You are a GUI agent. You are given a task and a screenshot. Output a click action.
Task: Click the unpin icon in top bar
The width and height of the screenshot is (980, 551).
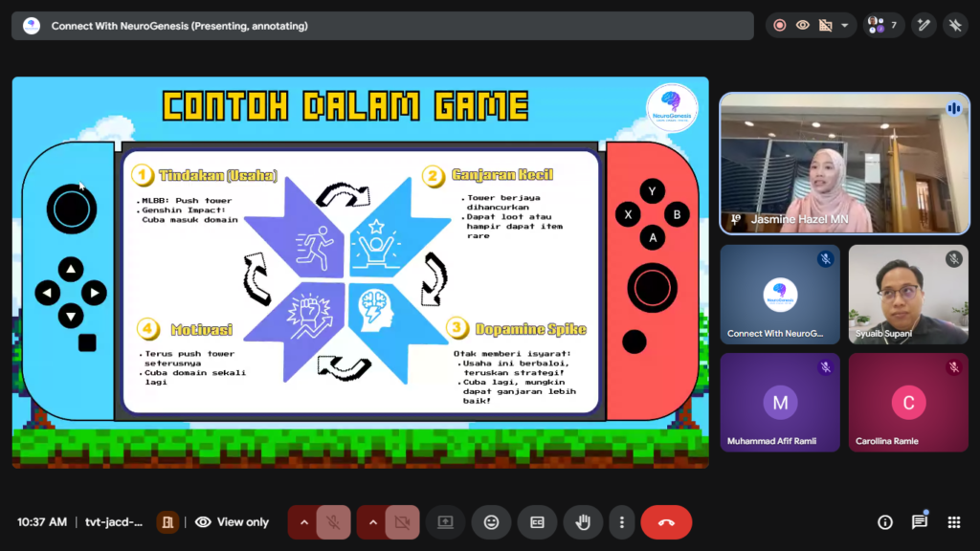[x=955, y=26]
